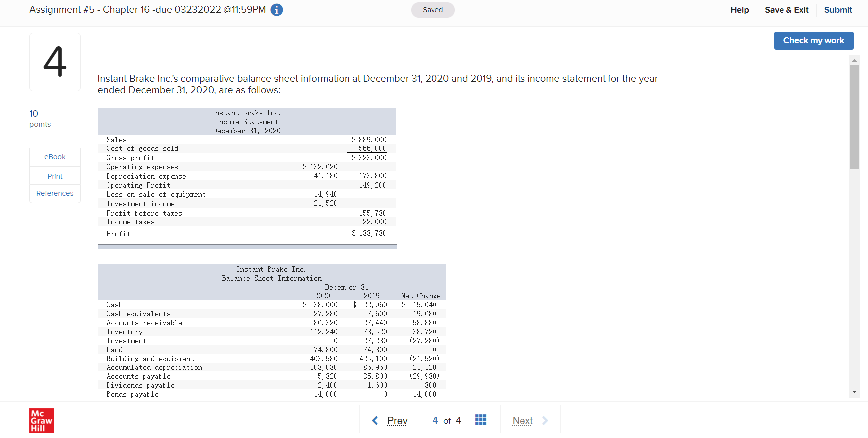868x438 pixels.
Task: Click Income taxes 22,000 value
Action: coord(374,222)
